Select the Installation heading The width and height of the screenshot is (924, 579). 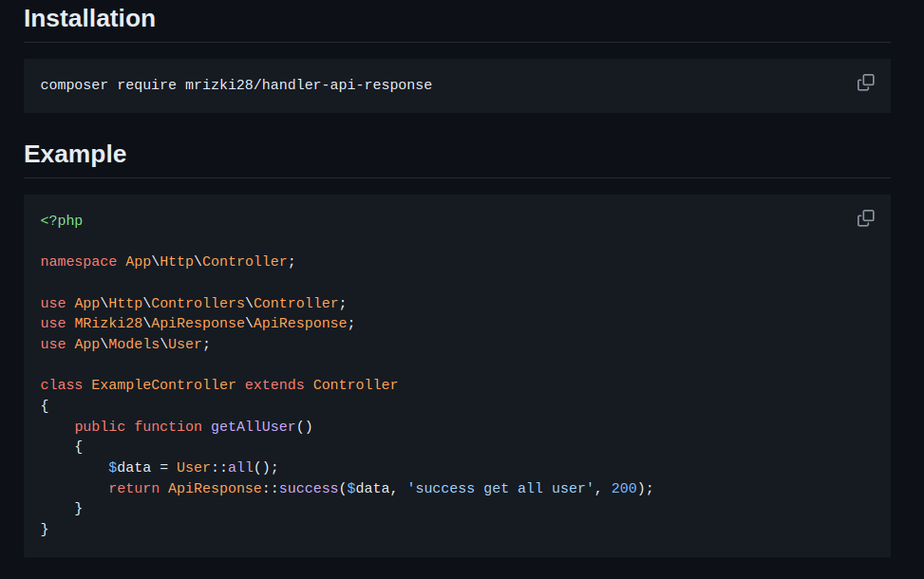pyautogui.click(x=89, y=18)
